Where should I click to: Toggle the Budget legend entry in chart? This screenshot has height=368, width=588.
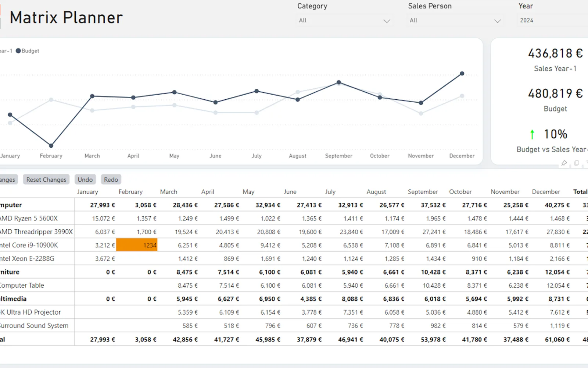click(x=28, y=51)
